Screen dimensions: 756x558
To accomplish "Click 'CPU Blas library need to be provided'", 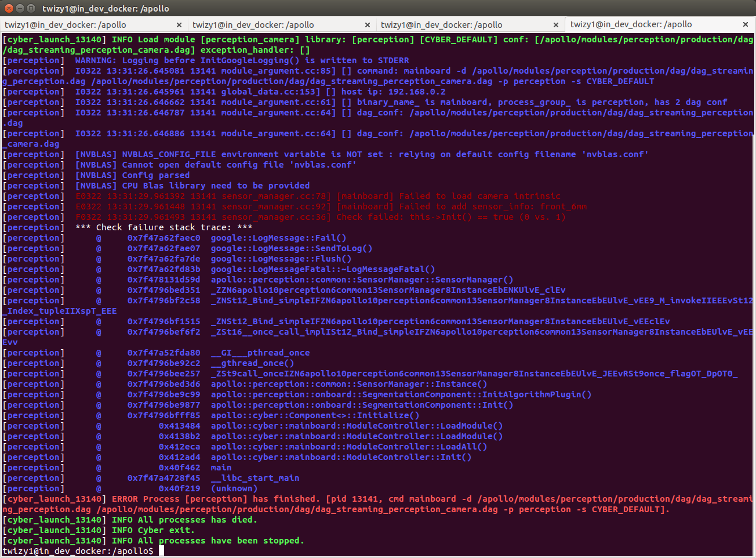I will point(216,186).
